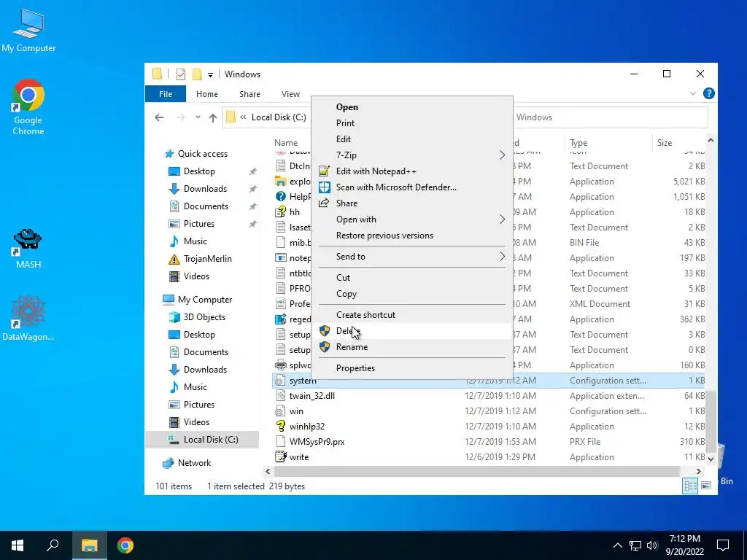The height and width of the screenshot is (560, 747).
Task: Click the network tray icon
Action: [635, 545]
